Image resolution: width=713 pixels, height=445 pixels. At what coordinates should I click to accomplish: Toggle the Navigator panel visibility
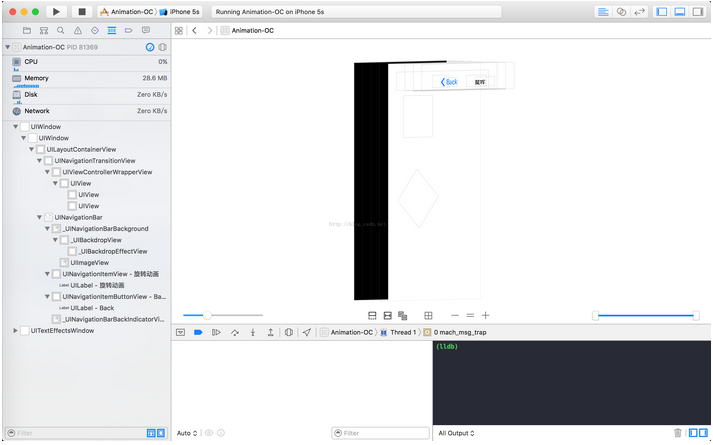661,11
